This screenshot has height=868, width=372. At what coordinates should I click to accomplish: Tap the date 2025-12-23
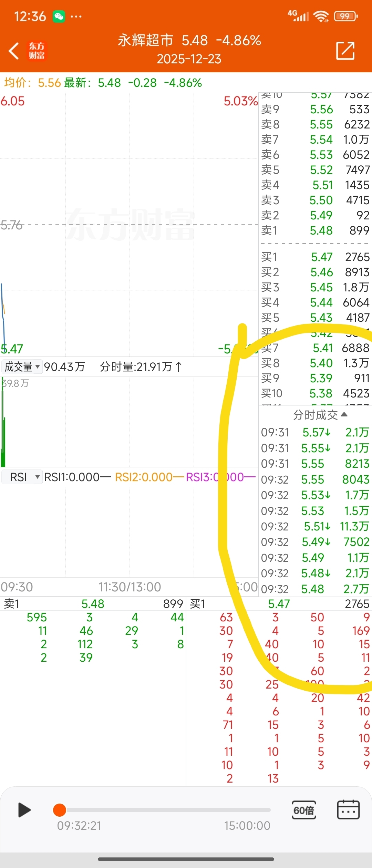click(189, 59)
